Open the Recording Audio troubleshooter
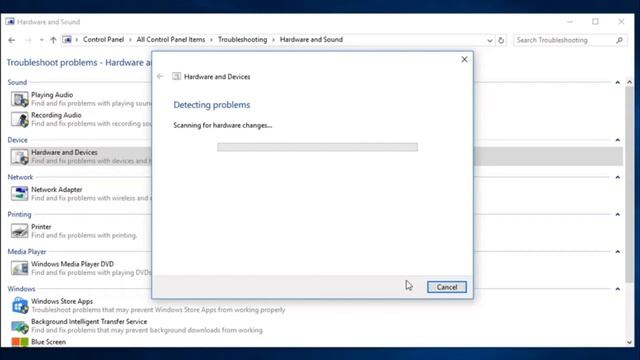The height and width of the screenshot is (360, 640). click(56, 115)
